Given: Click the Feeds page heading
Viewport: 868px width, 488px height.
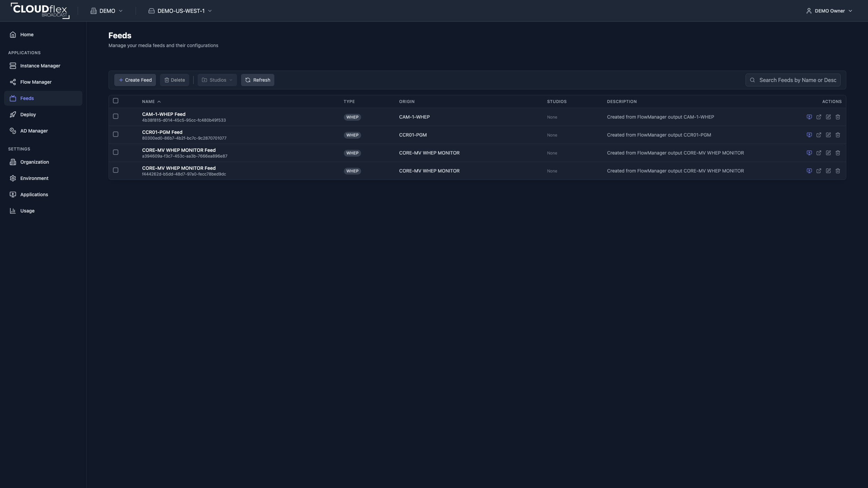Looking at the screenshot, I should pos(120,36).
